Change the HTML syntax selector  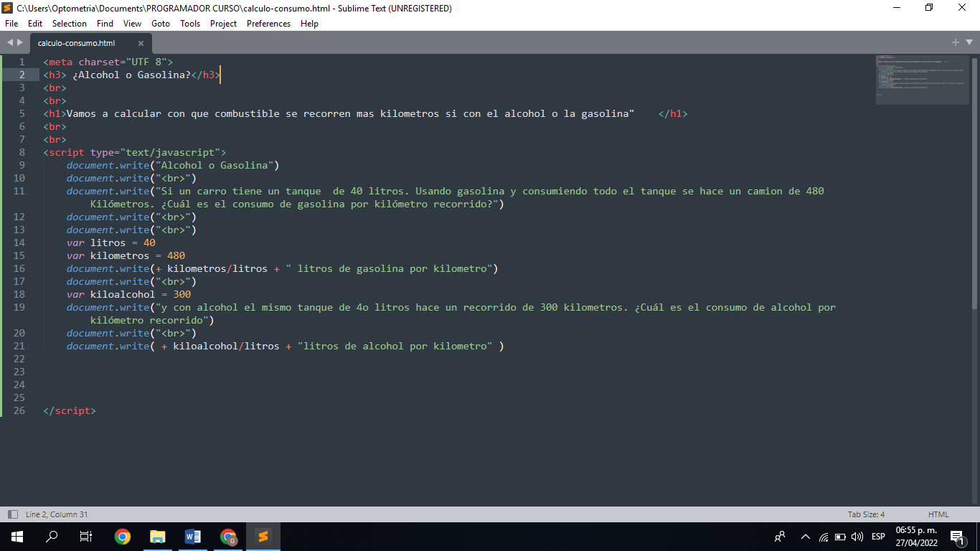click(938, 514)
